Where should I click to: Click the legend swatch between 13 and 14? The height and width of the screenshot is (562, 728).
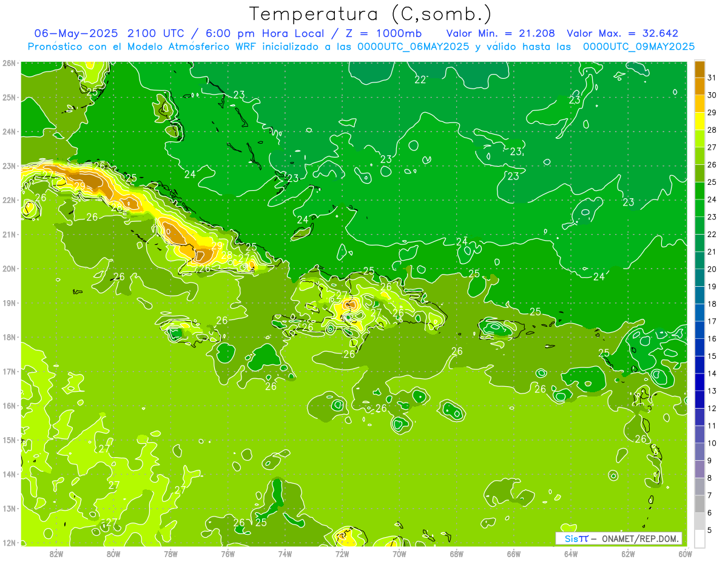tap(699, 382)
